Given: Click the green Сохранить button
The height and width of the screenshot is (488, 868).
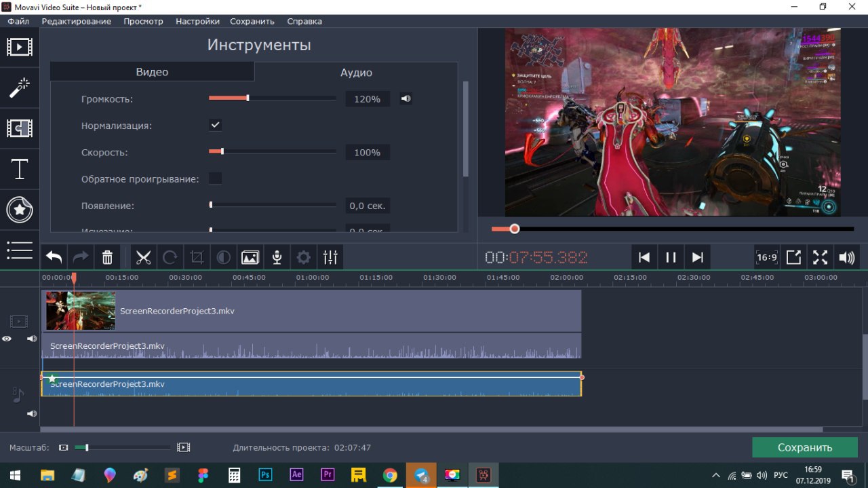Looking at the screenshot, I should 805,447.
